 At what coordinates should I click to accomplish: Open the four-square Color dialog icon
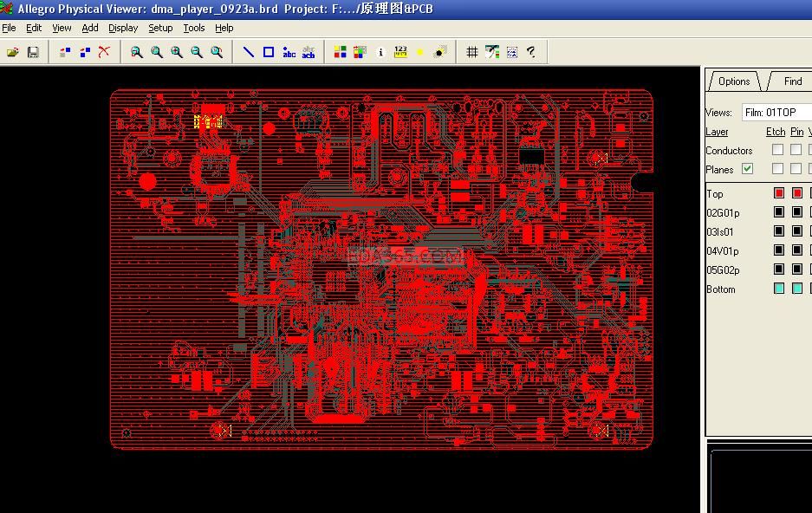(341, 52)
